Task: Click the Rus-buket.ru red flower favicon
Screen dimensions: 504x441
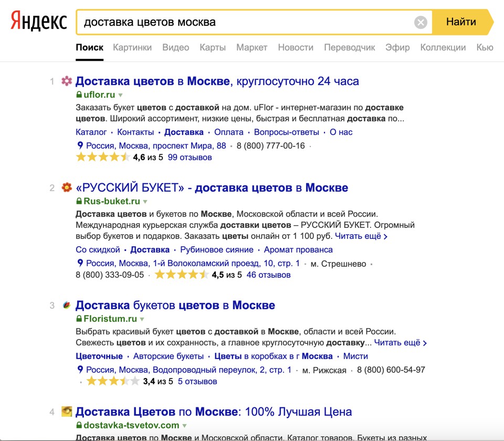Action: (67, 187)
